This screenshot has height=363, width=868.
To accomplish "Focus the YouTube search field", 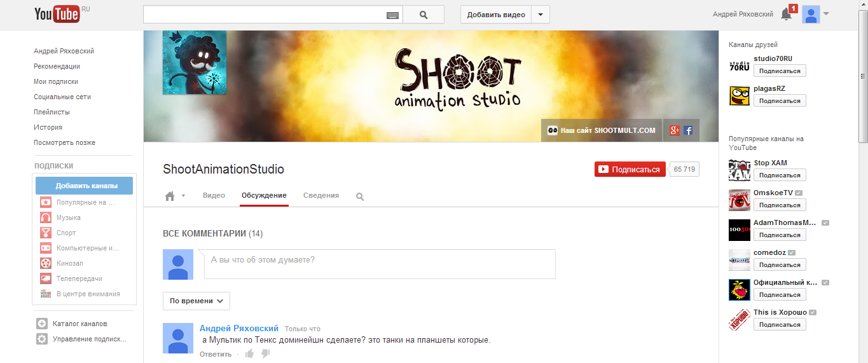I will (x=265, y=15).
